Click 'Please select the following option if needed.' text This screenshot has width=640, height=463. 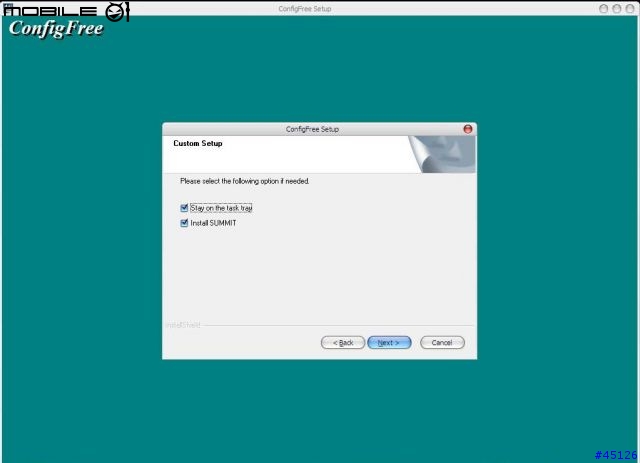point(244,181)
